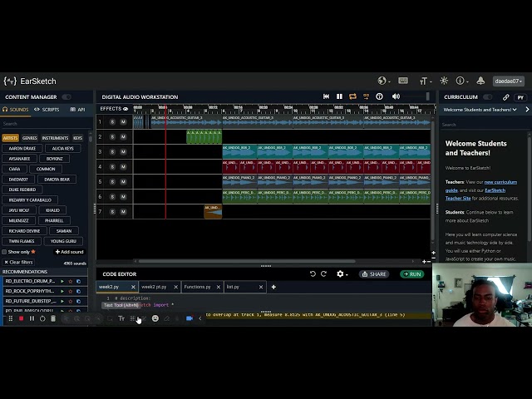Close the list.py tab

coord(260,287)
